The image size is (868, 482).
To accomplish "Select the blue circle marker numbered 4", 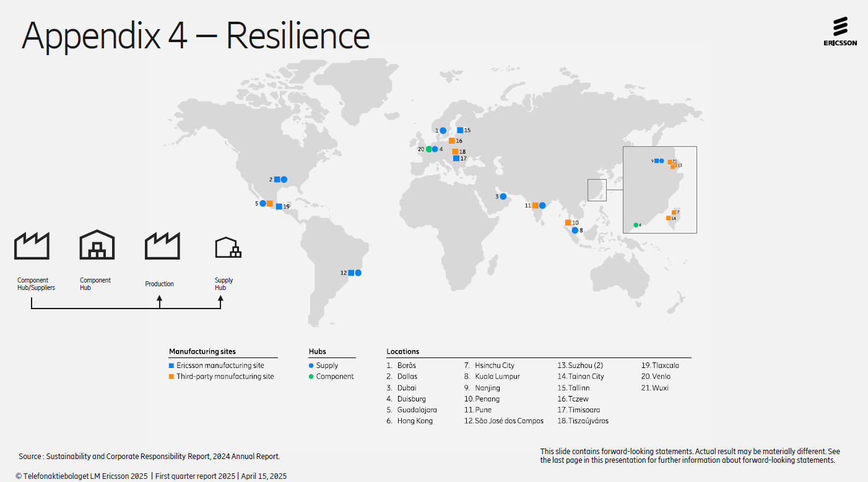I will click(435, 149).
